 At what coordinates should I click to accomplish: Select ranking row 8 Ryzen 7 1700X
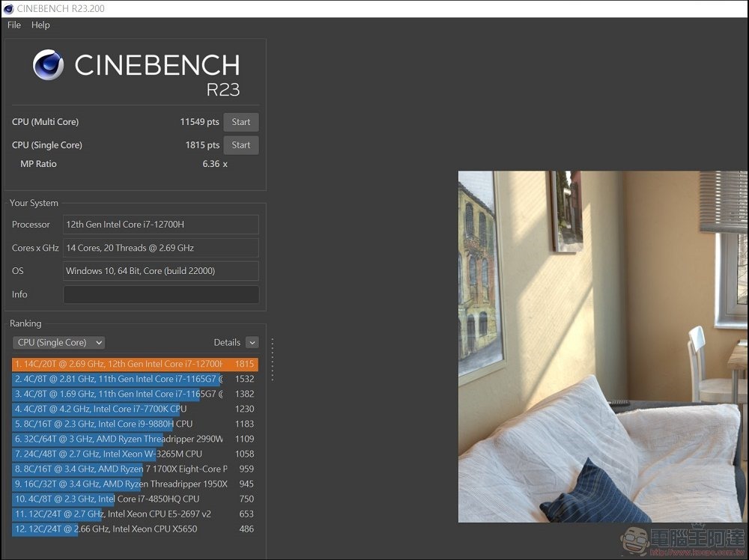coord(135,469)
